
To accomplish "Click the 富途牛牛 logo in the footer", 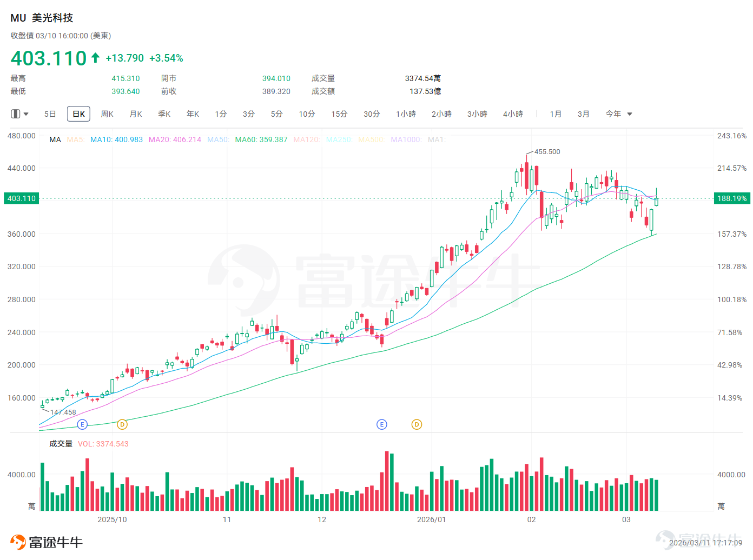I will (x=47, y=542).
